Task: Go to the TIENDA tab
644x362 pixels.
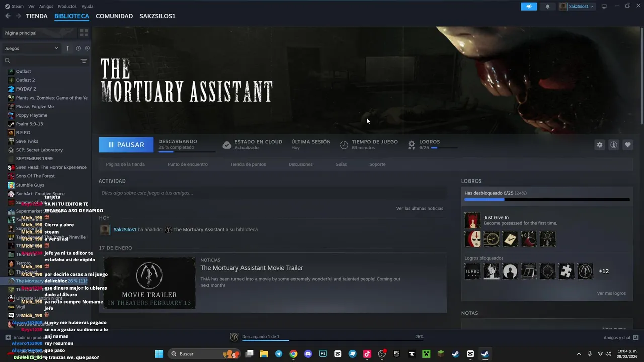Action: (x=37, y=16)
